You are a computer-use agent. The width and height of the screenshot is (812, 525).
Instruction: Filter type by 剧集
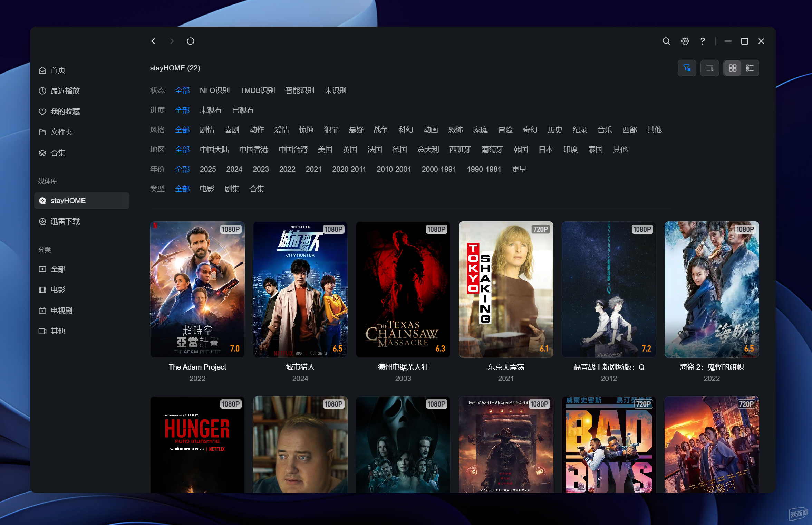pyautogui.click(x=232, y=189)
